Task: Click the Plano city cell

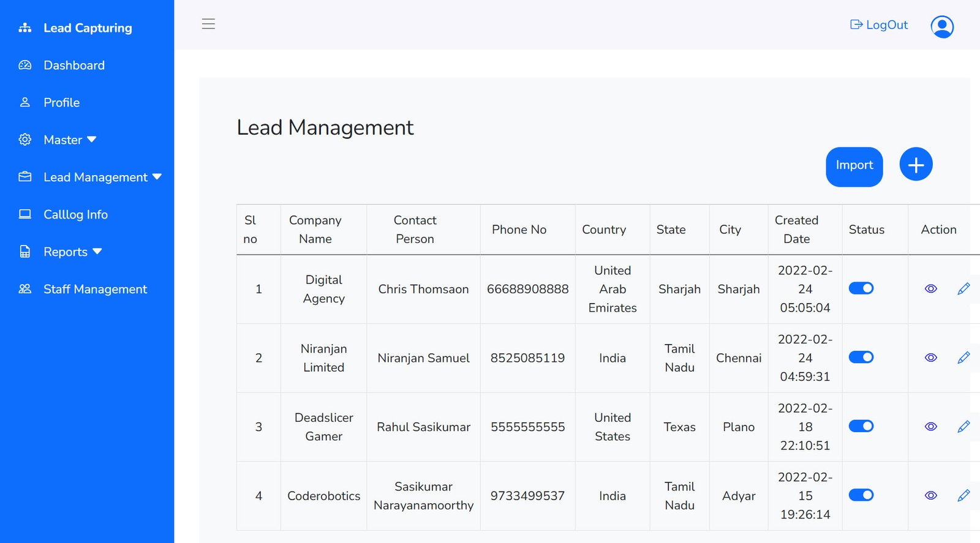Action: (x=739, y=427)
